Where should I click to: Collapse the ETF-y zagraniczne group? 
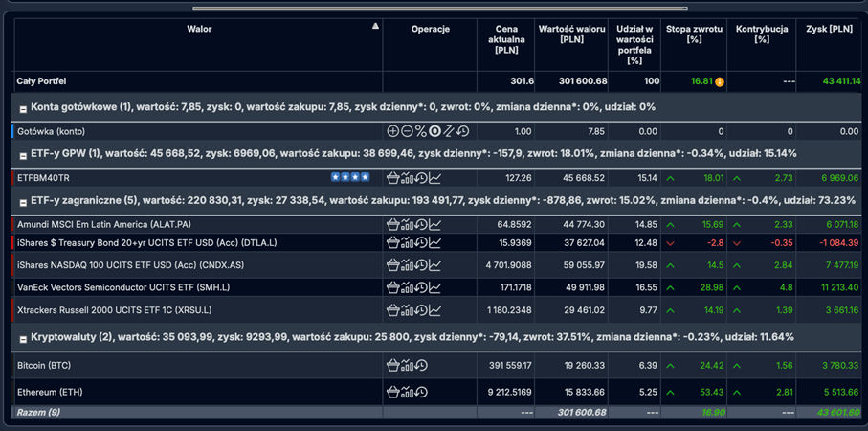[23, 202]
